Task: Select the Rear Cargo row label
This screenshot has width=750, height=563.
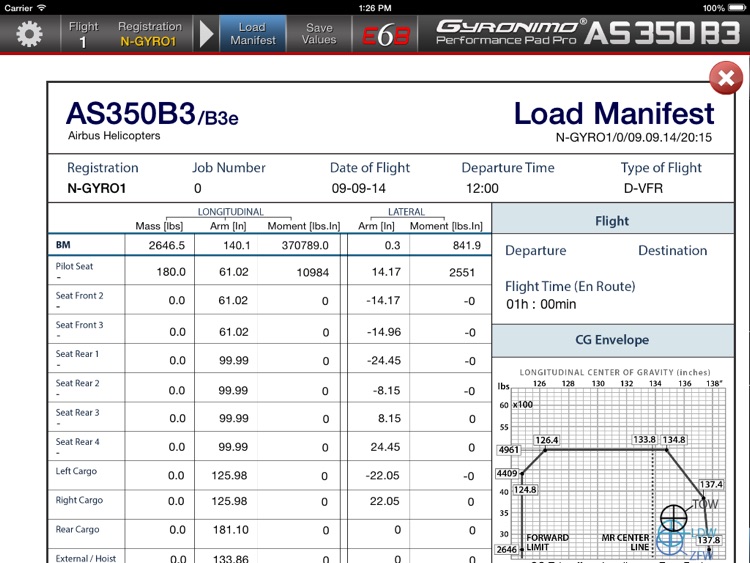Action: coord(77,530)
